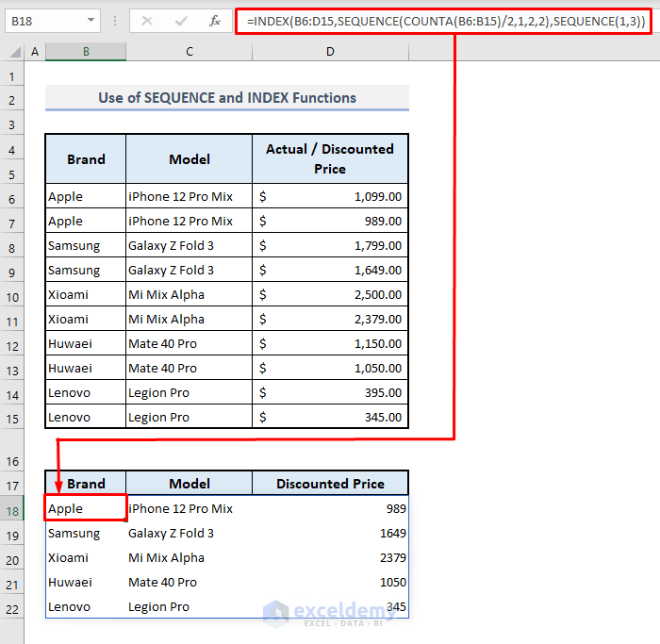Image resolution: width=660 pixels, height=644 pixels.
Task: Click the 'Actual / Discounted Price' header cell
Action: click(x=330, y=159)
